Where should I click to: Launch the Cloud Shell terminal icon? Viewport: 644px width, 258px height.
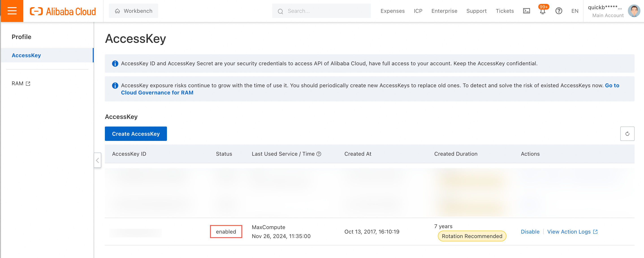(x=526, y=11)
